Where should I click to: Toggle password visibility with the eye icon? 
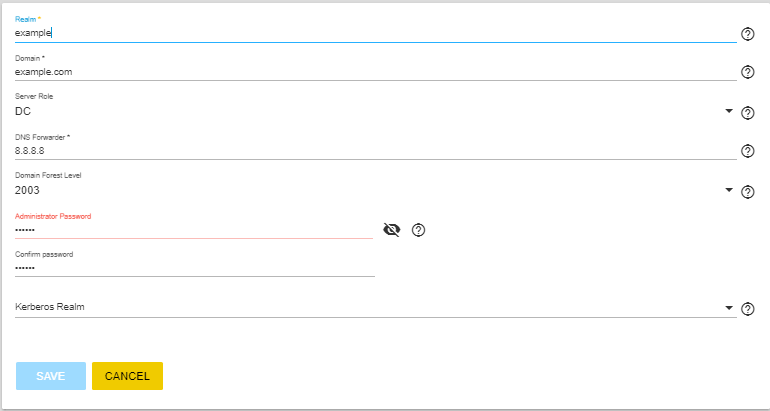391,230
